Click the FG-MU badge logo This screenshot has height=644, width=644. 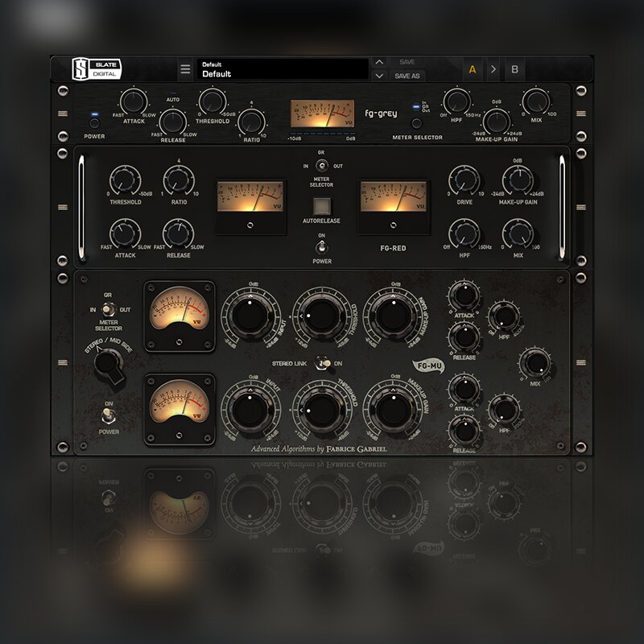(428, 365)
